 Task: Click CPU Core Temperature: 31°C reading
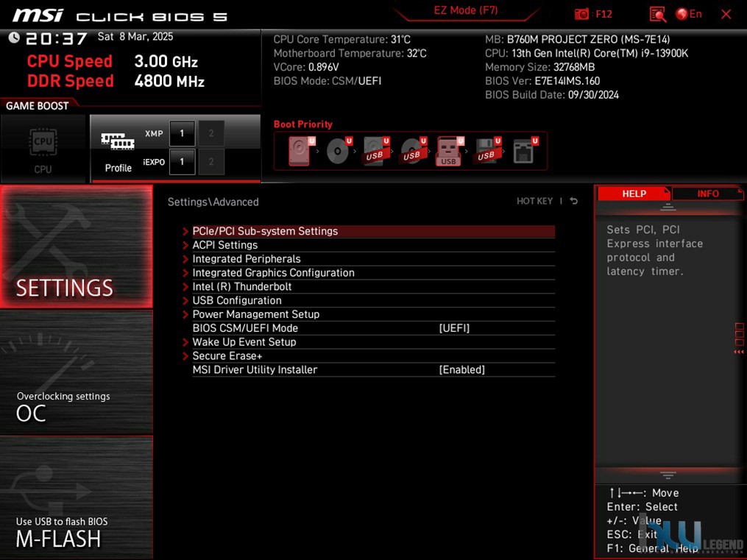341,40
